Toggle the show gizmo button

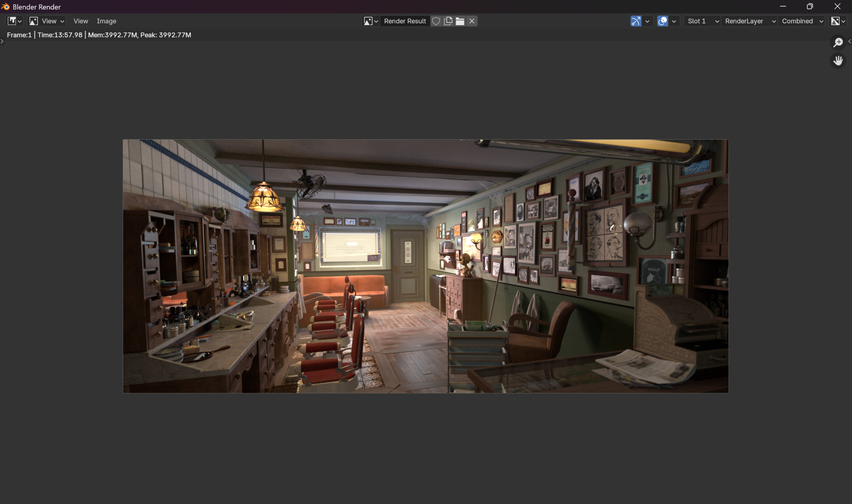(636, 21)
